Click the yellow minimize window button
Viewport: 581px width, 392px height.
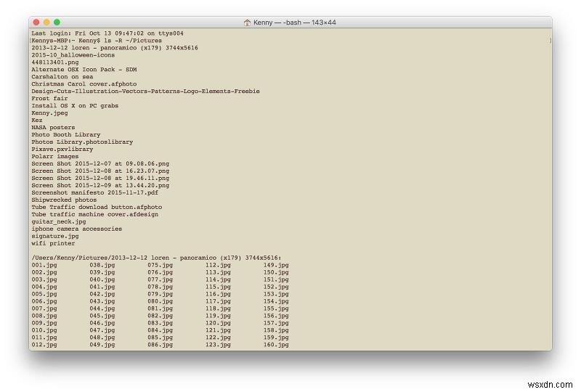pyautogui.click(x=46, y=23)
